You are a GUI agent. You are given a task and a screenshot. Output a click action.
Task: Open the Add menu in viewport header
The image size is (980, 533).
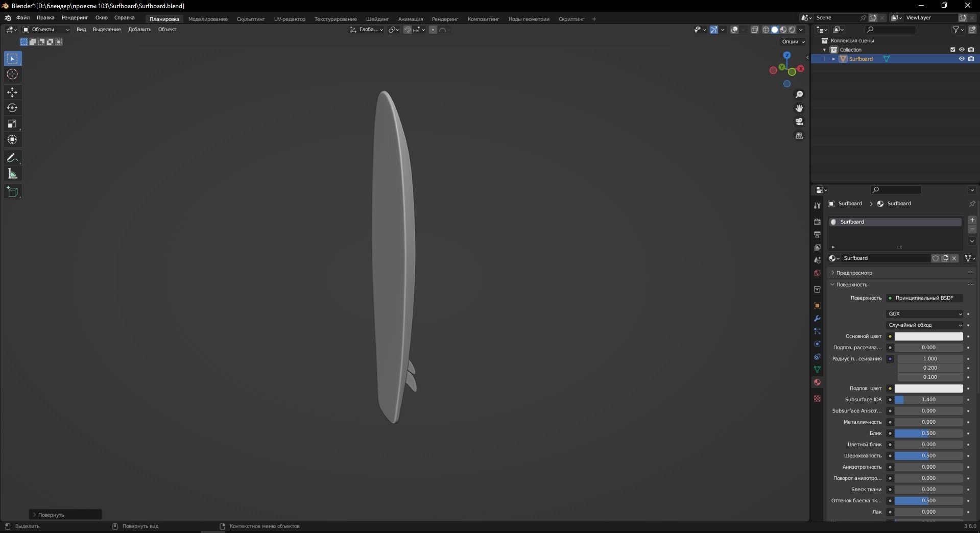(x=139, y=30)
